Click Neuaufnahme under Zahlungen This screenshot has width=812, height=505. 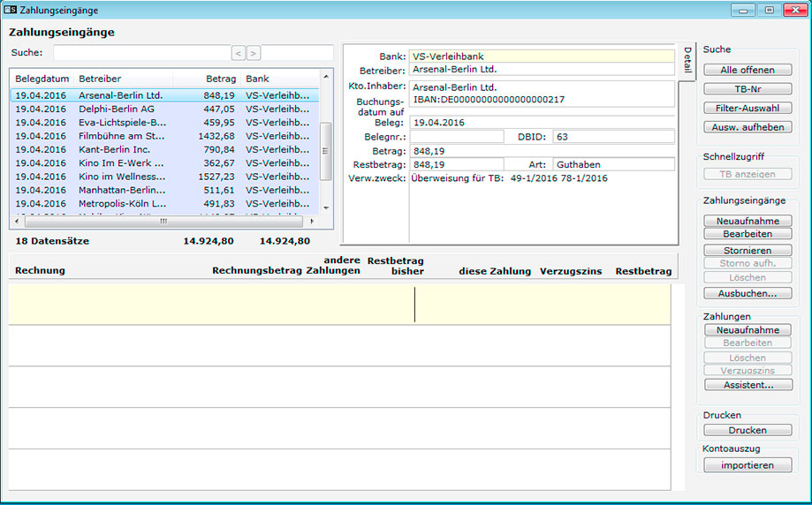(x=747, y=329)
